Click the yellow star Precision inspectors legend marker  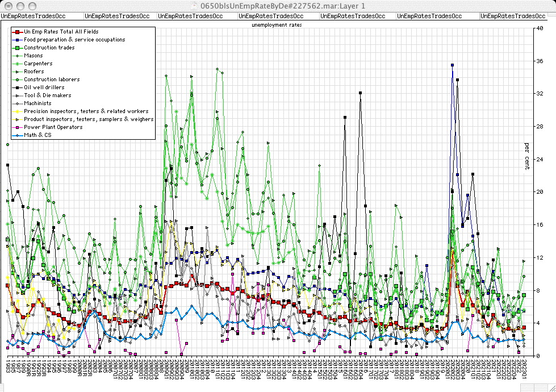18,111
